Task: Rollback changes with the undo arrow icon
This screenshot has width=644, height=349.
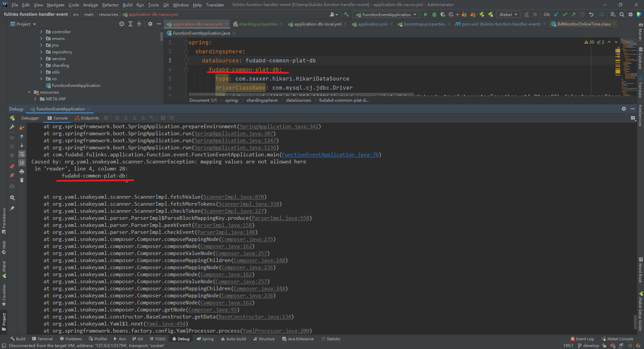Action: [591, 14]
